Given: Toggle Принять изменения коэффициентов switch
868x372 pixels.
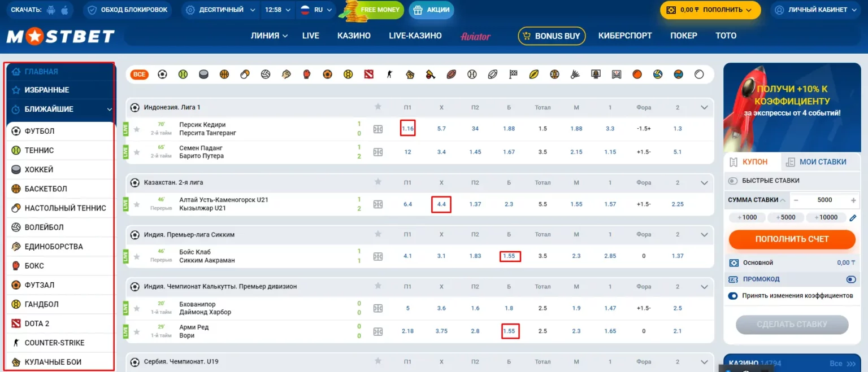Looking at the screenshot, I should (x=733, y=296).
